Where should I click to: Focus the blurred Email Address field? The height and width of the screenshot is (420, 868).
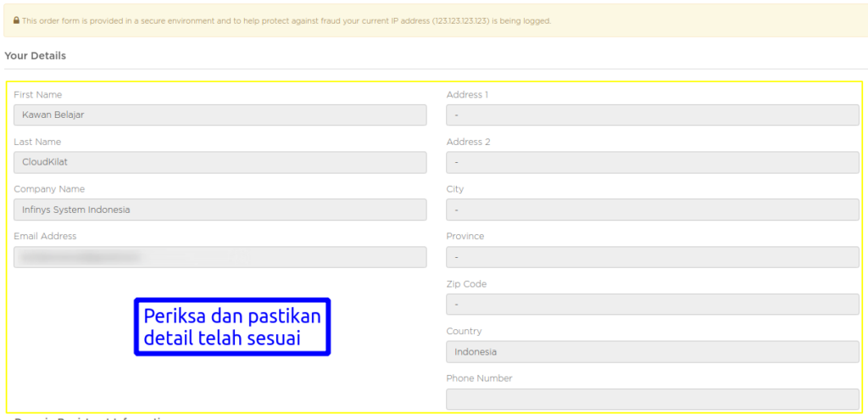(220, 256)
